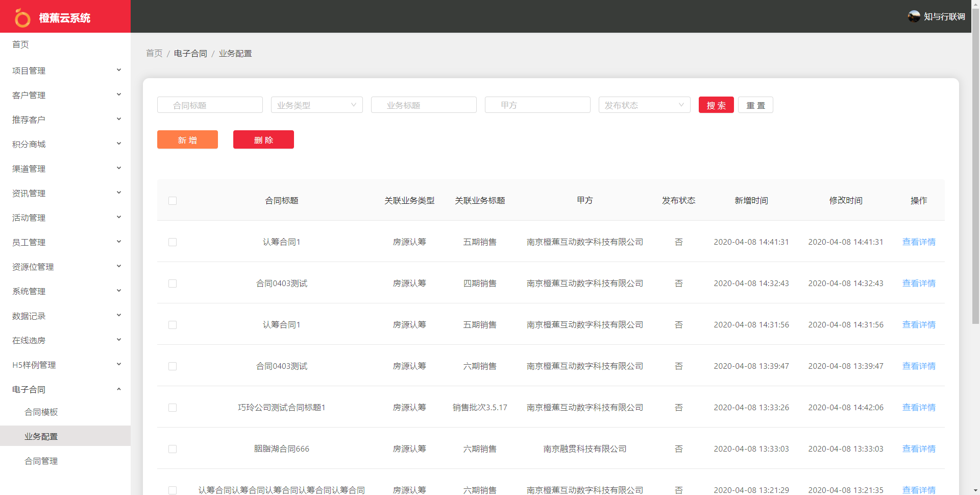Click the 销售批次3.5.17 cell

point(480,408)
